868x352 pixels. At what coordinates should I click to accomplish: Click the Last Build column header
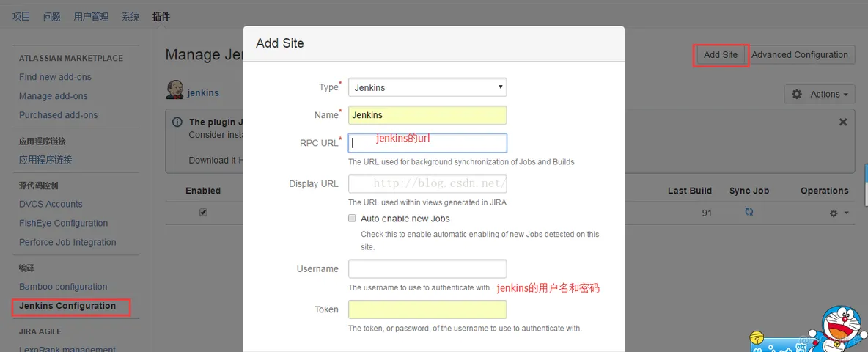[690, 191]
